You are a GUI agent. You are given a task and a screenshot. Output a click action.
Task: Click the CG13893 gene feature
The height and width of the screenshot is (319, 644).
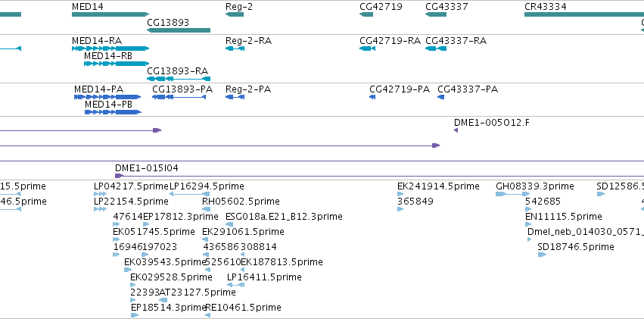click(179, 30)
